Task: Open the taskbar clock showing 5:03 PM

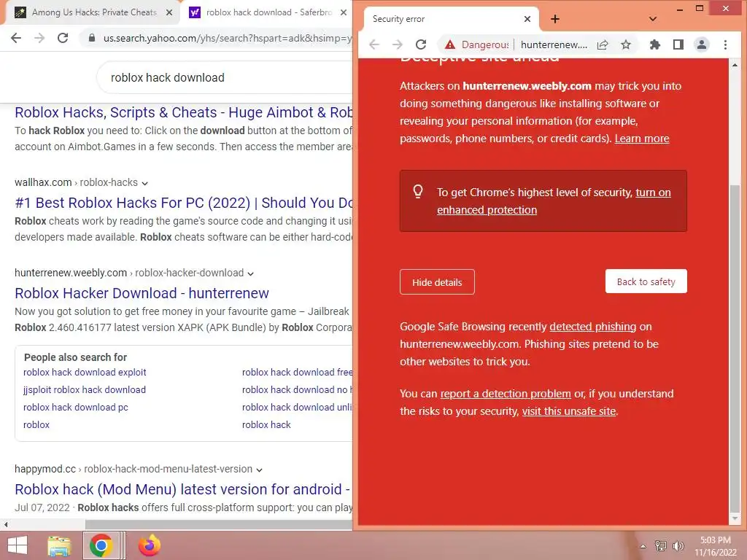Action: coord(715,546)
